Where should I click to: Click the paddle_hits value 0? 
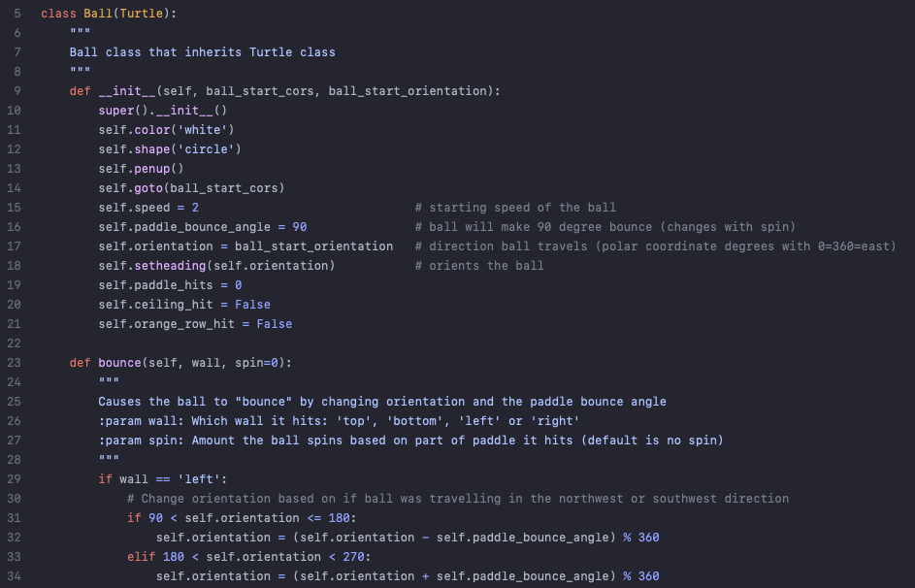238,285
